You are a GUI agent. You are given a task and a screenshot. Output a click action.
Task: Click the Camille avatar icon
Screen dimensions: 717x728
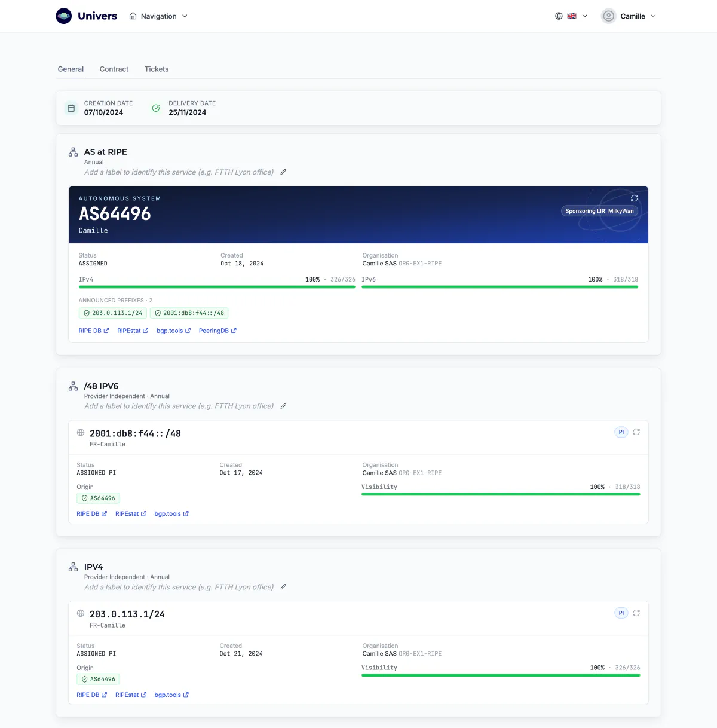pyautogui.click(x=608, y=16)
